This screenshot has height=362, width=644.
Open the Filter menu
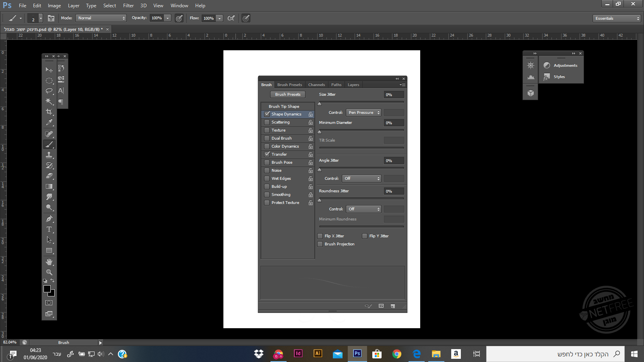(128, 6)
